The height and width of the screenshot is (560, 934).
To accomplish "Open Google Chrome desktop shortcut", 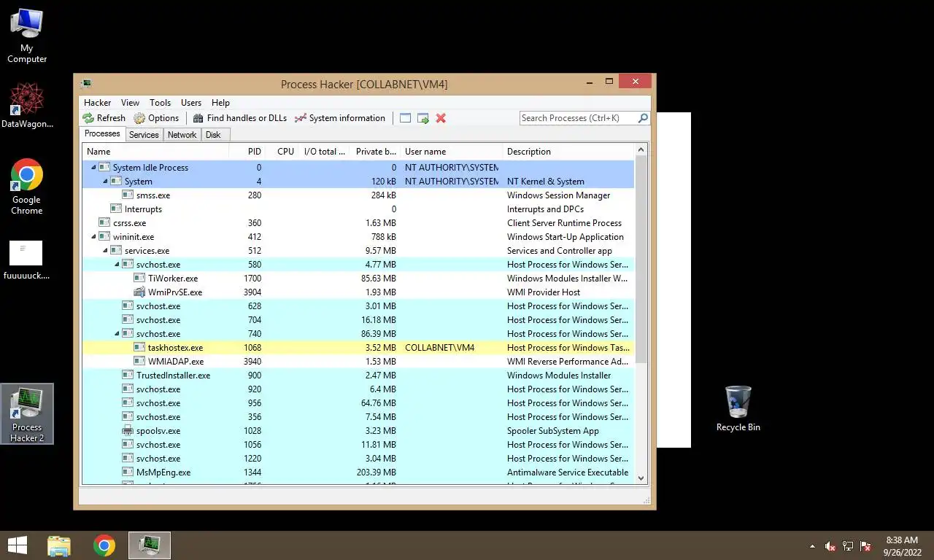I will [27, 187].
